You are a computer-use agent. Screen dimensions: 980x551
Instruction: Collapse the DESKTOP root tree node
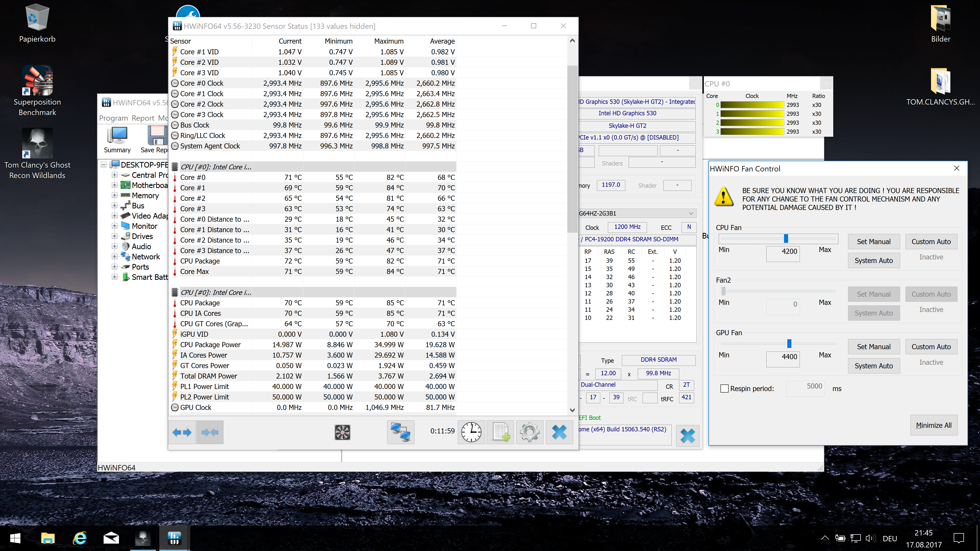click(103, 165)
